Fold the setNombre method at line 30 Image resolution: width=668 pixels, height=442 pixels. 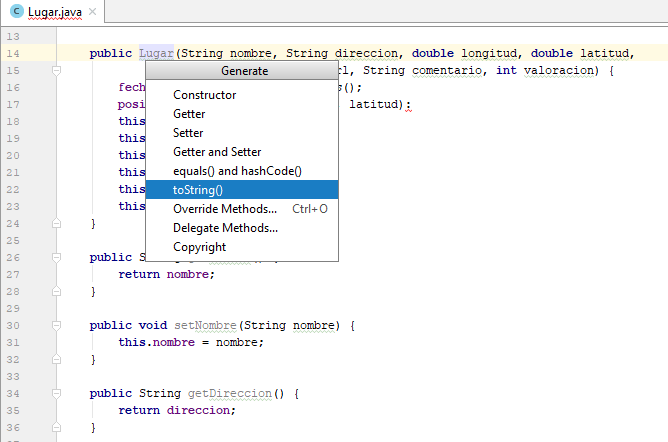[x=57, y=325]
